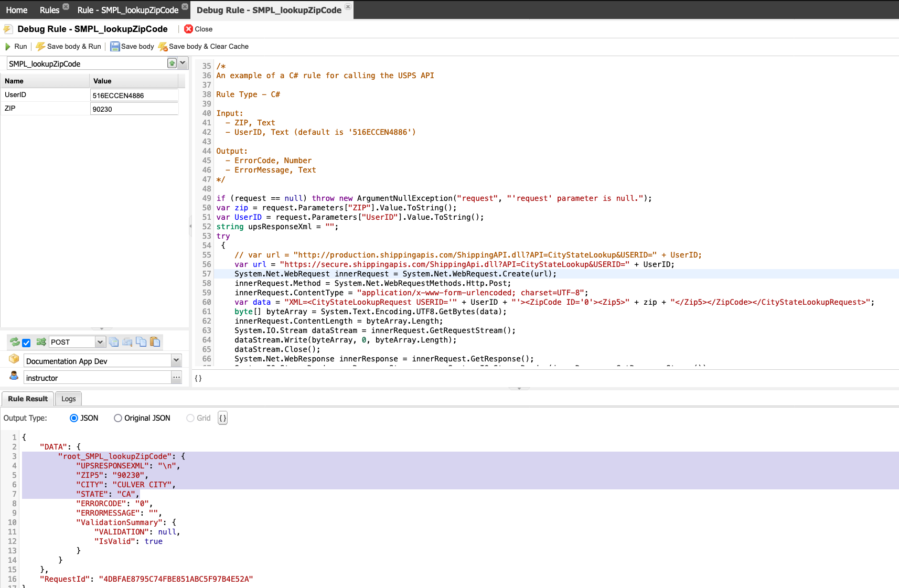The image size is (899, 588).
Task: Collapse the left panel with splitter arrow
Action: pos(190,226)
